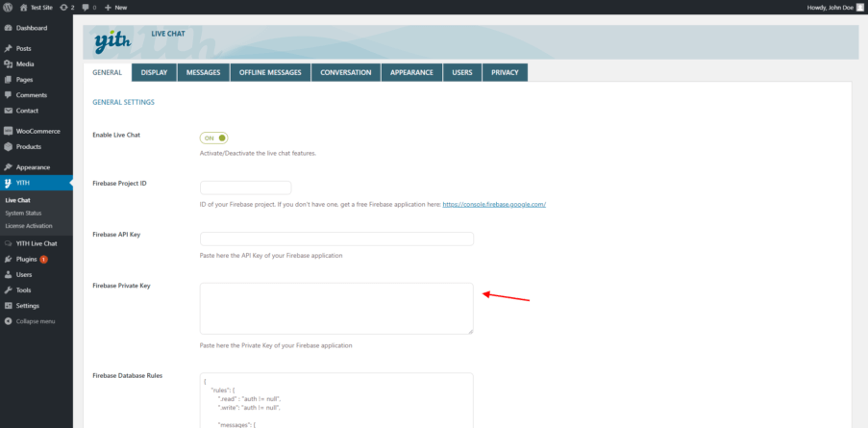
Task: Open the comments bubble icon in admin bar
Action: (86, 8)
